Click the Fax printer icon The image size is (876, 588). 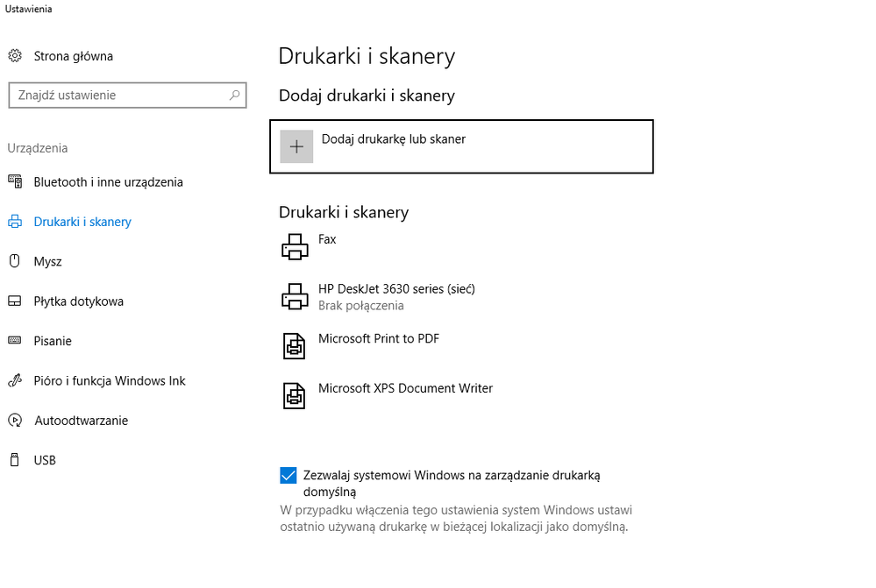pos(296,246)
